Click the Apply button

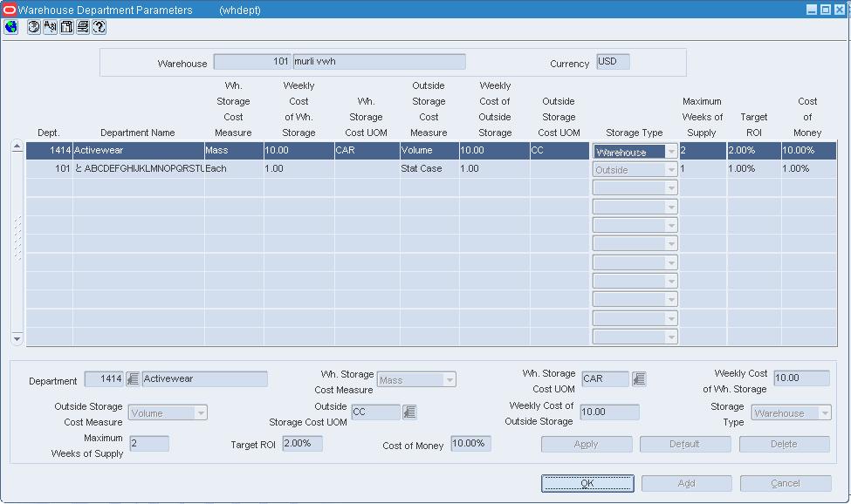(x=587, y=445)
